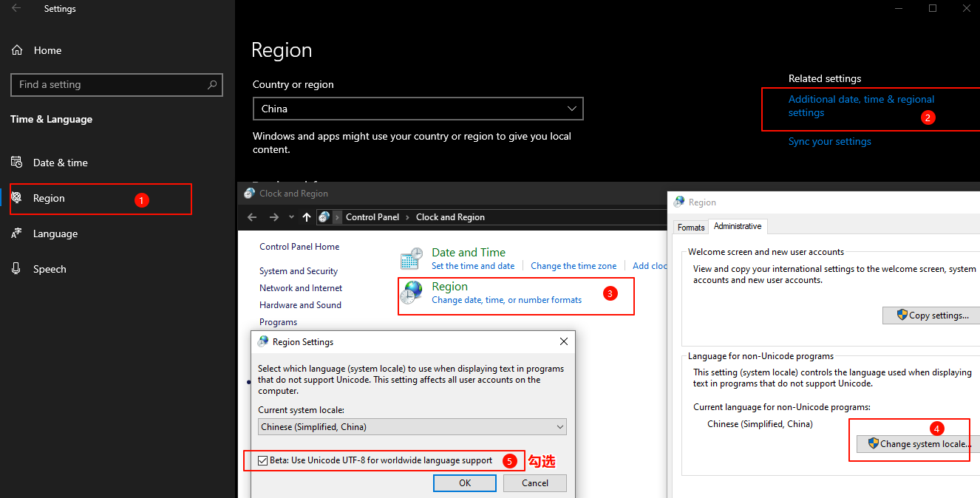The width and height of the screenshot is (980, 498).
Task: Select the Region globe icon in sidebar
Action: [x=16, y=198]
